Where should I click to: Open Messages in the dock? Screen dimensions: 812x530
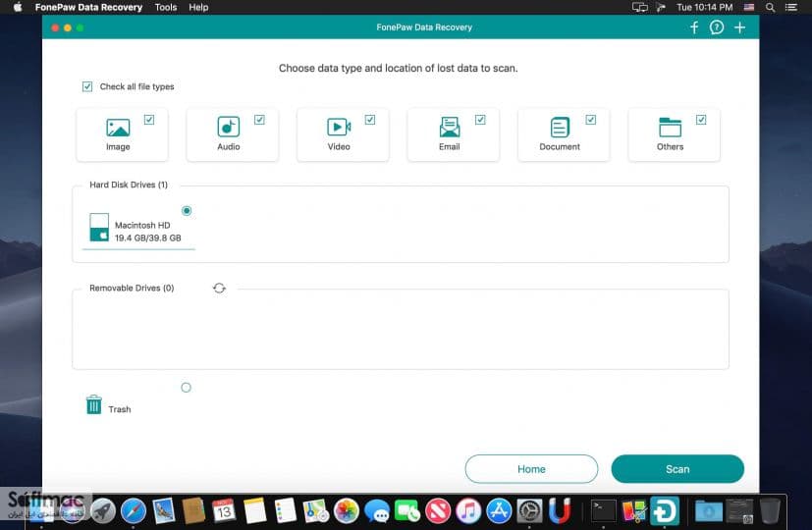pyautogui.click(x=377, y=510)
